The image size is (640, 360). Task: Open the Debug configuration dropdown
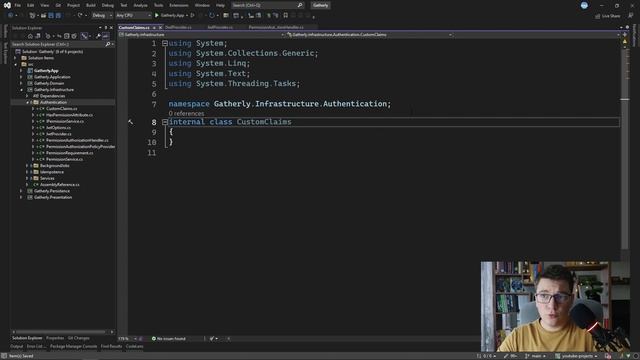click(x=102, y=16)
